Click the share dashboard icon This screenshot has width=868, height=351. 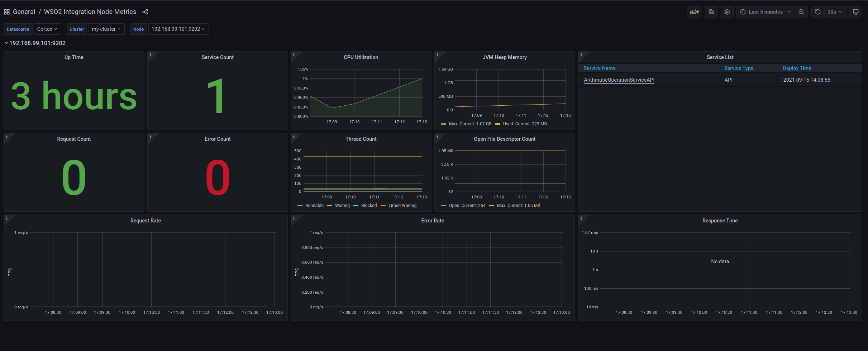coord(145,12)
